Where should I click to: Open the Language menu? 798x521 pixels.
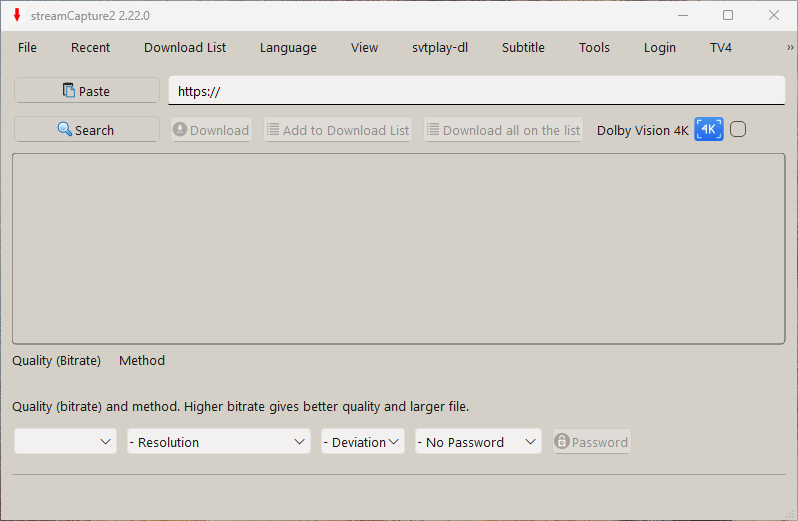[x=288, y=47]
